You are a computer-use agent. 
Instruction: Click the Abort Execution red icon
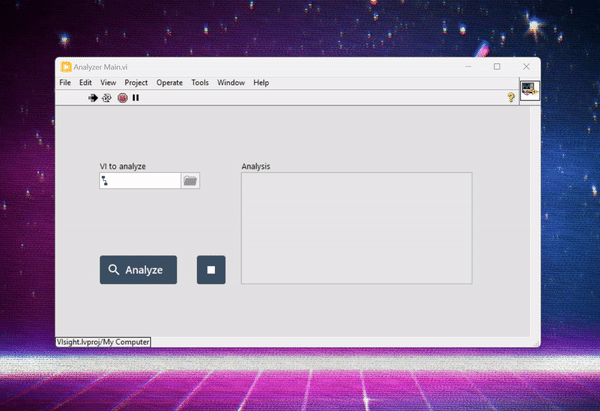pos(122,98)
